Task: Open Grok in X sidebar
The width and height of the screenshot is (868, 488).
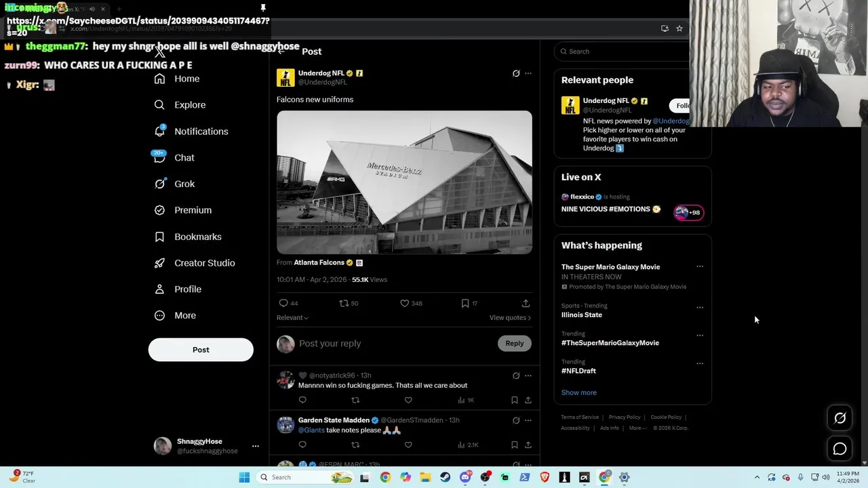Action: [174, 184]
